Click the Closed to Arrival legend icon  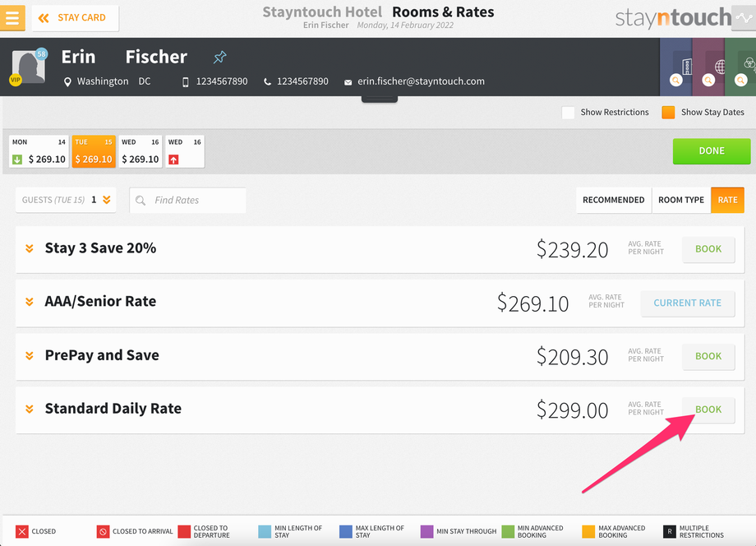pyautogui.click(x=103, y=531)
